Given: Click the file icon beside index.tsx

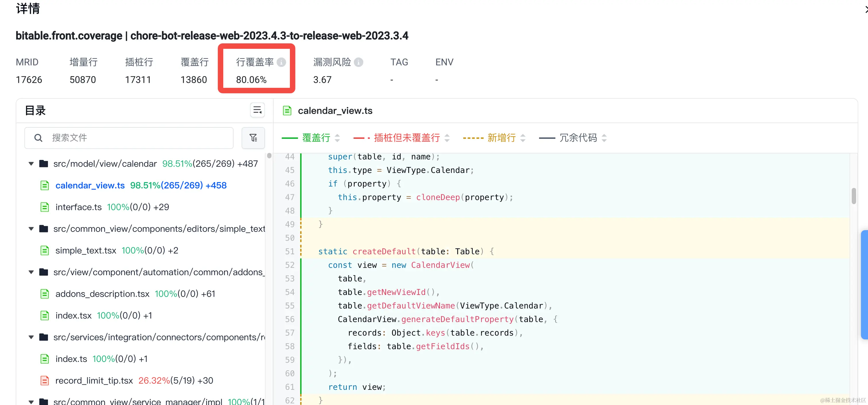Looking at the screenshot, I should [44, 316].
